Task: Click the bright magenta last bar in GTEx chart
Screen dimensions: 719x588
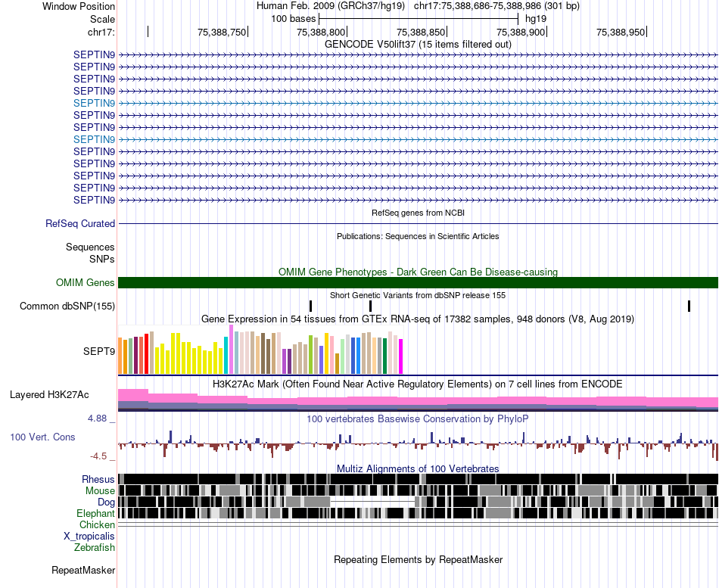Action: click(x=401, y=356)
